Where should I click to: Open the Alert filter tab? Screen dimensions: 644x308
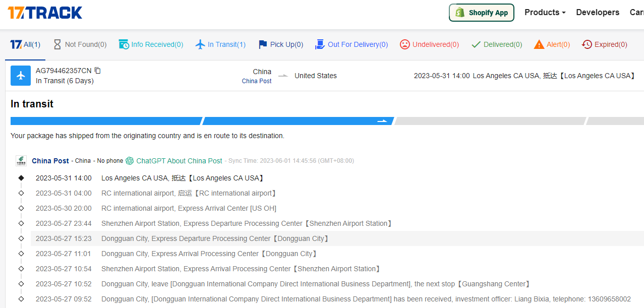552,44
